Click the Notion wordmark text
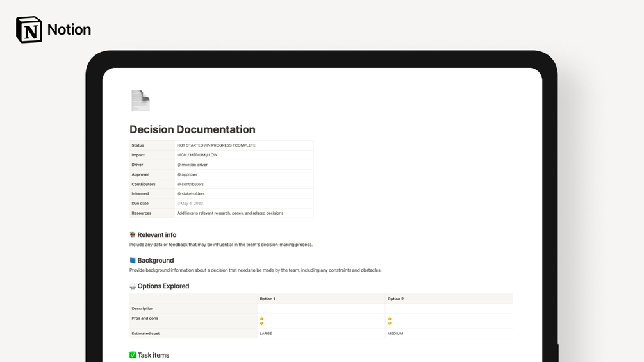644x362 pixels. [69, 29]
